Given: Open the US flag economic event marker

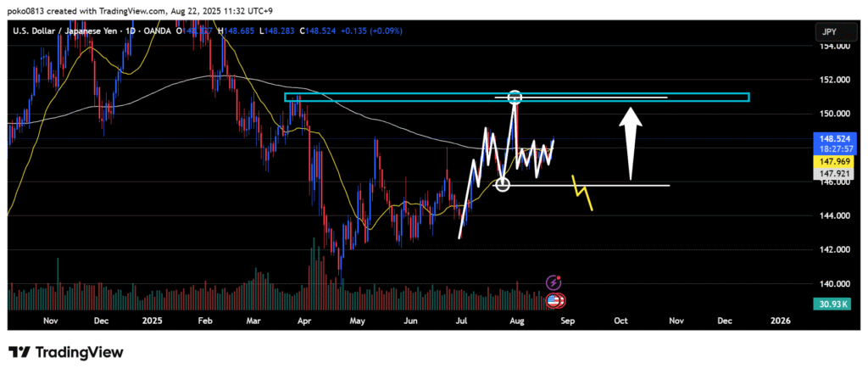Looking at the screenshot, I should (x=556, y=300).
